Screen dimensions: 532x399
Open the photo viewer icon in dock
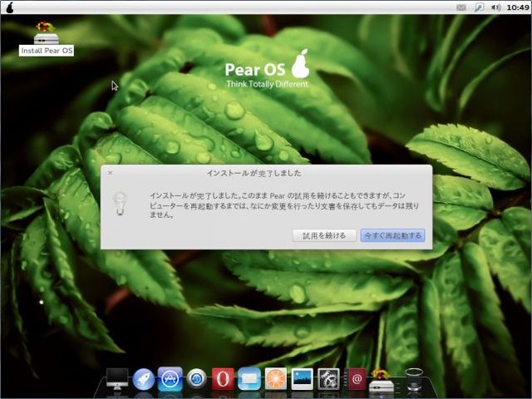click(x=302, y=380)
